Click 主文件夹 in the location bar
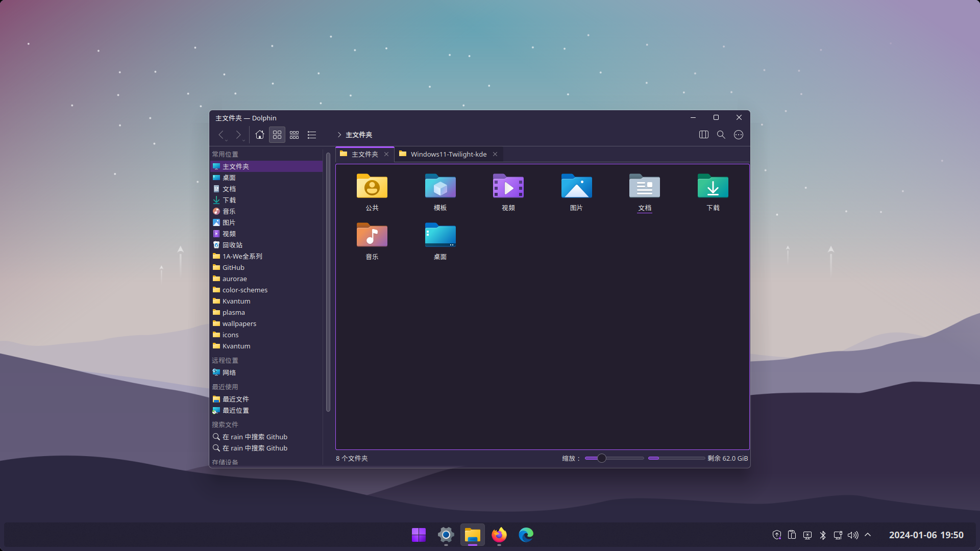This screenshot has width=980, height=551. click(359, 135)
